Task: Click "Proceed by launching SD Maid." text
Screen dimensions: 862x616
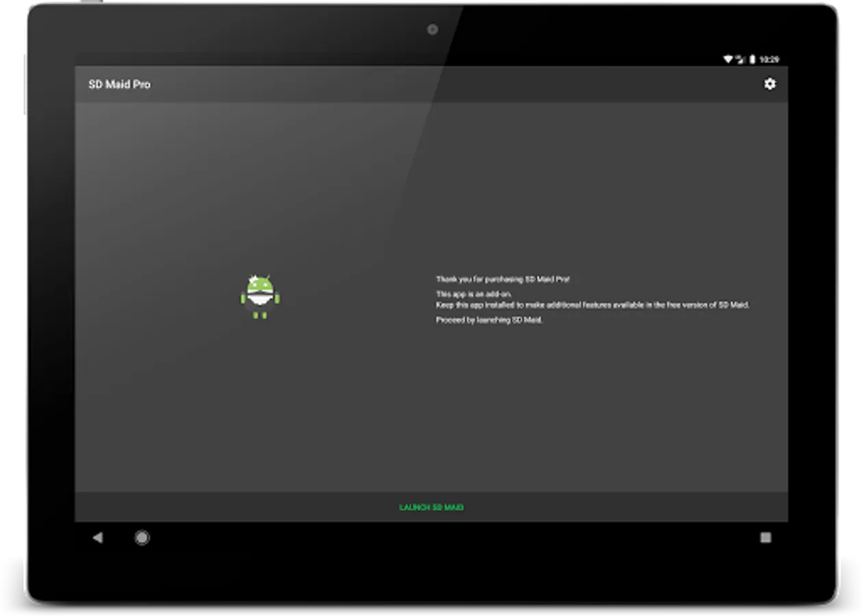Action: click(x=490, y=320)
